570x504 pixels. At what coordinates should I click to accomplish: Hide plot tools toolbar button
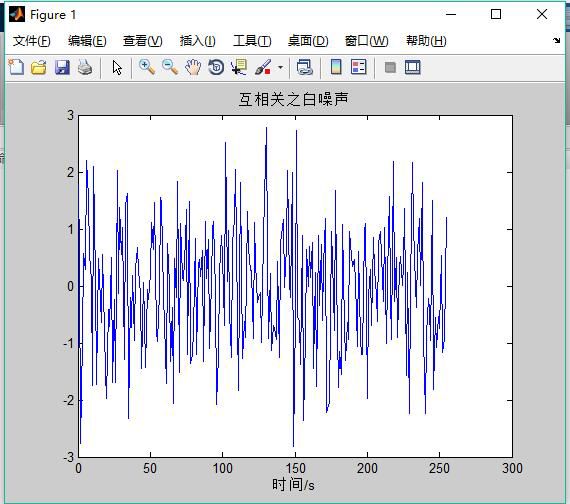click(390, 68)
